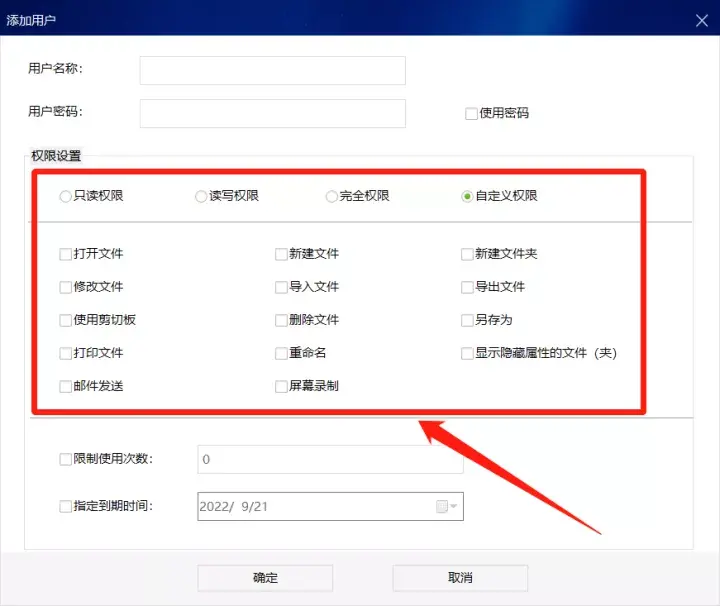Click the 用户名称 input field
720x606 pixels.
click(x=272, y=71)
